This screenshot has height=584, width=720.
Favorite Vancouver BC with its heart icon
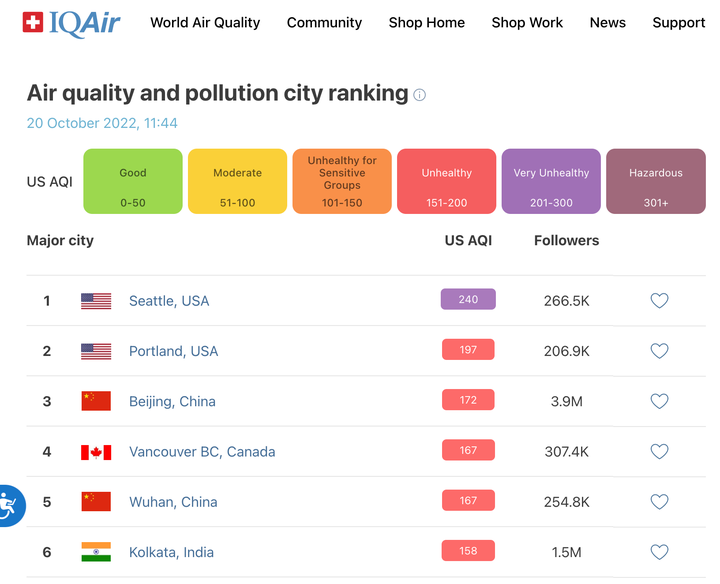[659, 452]
